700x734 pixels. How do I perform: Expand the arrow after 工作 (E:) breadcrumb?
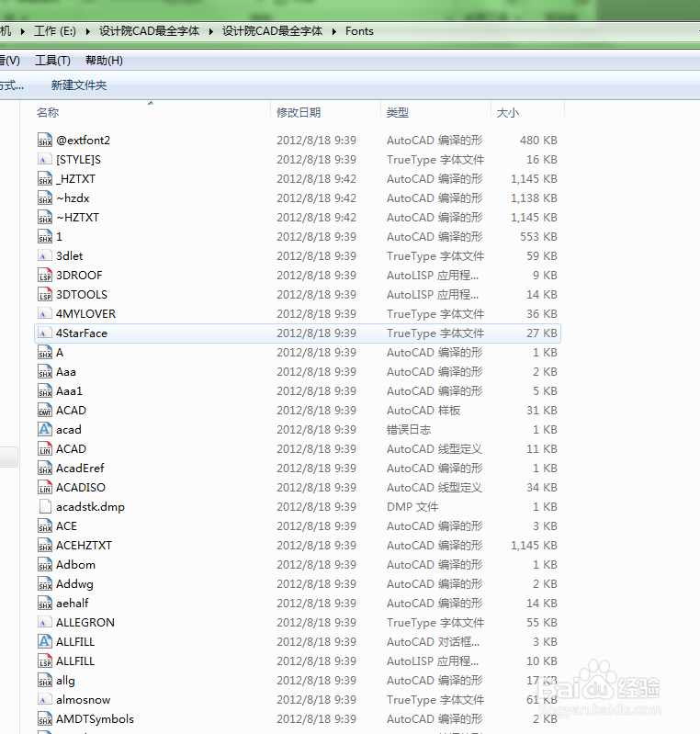pyautogui.click(x=87, y=31)
